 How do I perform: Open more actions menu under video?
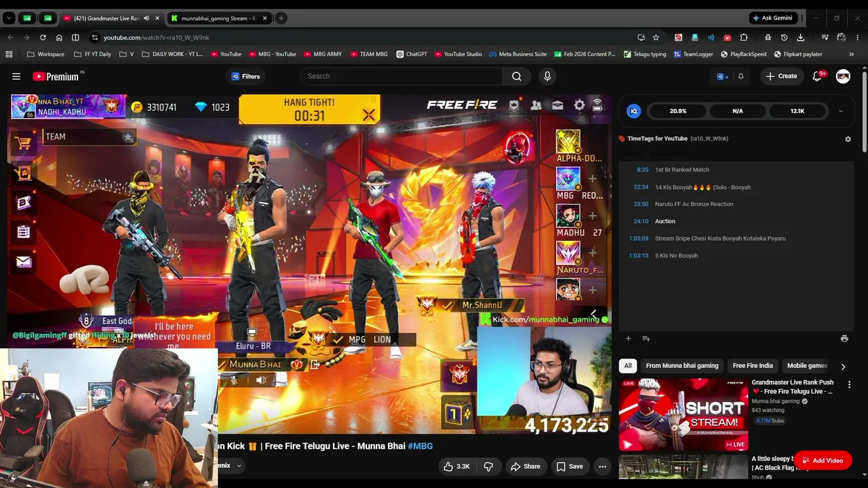pos(602,466)
